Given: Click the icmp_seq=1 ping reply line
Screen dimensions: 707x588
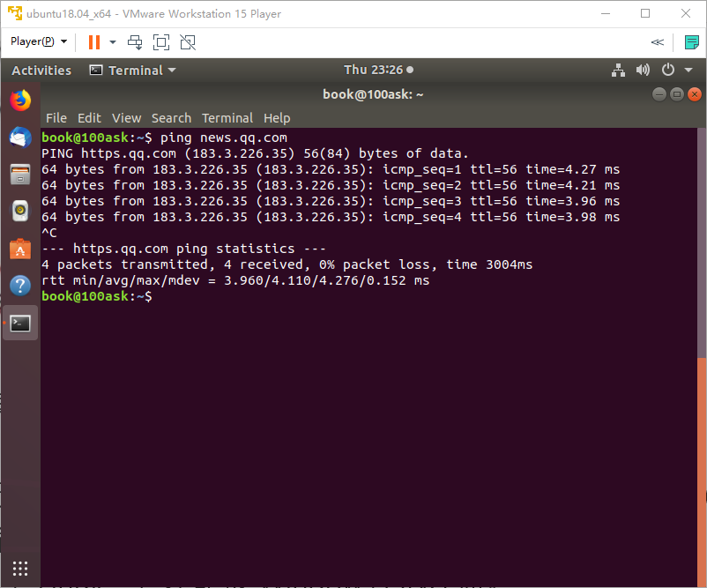Looking at the screenshot, I should click(x=331, y=169).
